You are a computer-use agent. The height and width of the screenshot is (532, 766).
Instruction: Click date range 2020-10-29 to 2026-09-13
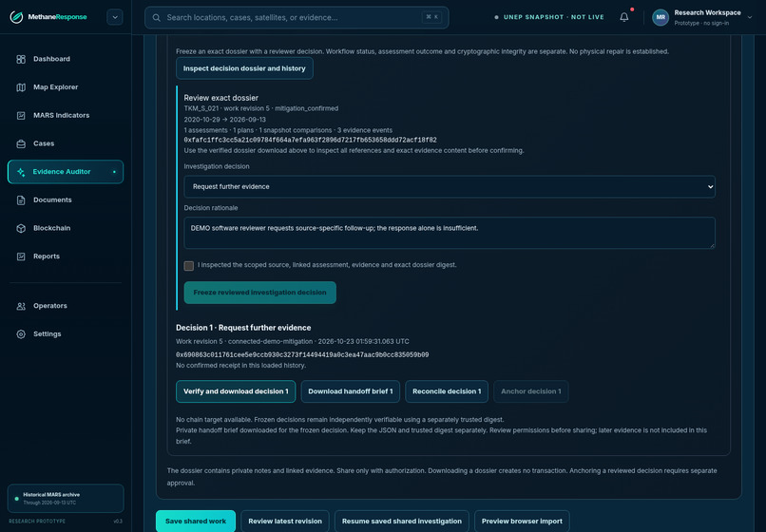224,120
